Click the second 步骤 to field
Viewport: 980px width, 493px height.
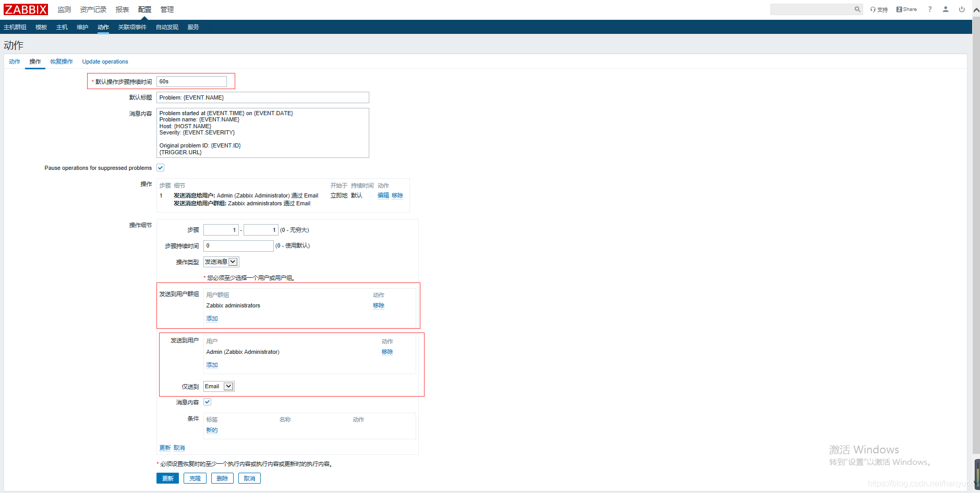click(261, 230)
